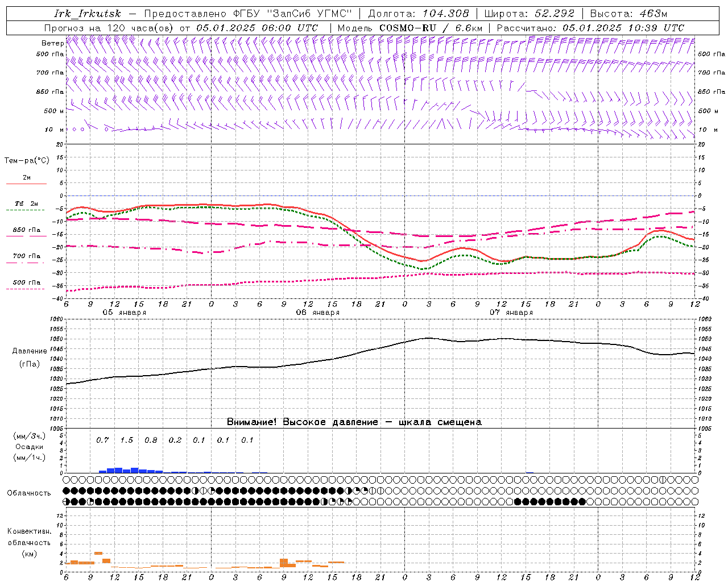The width and height of the screenshot is (728, 582).
Task: Click the 700 гПа temperature legend entry
Action: point(26,256)
